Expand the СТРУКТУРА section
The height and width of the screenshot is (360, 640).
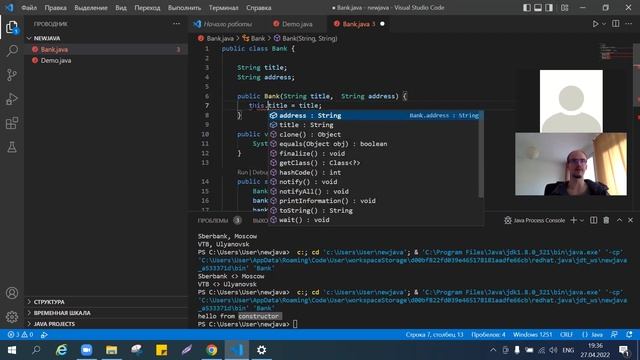coord(106,302)
